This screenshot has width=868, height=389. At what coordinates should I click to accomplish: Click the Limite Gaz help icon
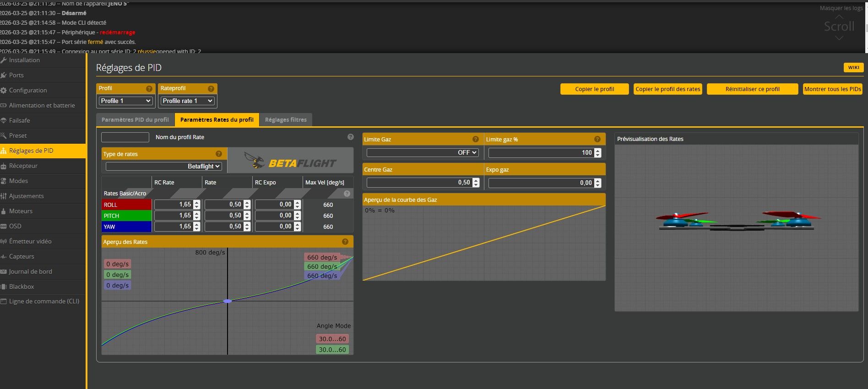pyautogui.click(x=475, y=140)
